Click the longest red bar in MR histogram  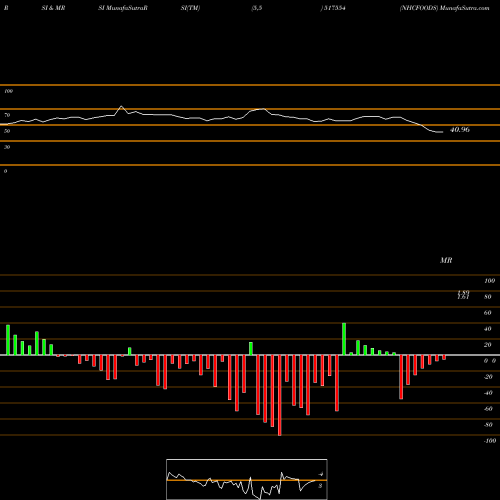click(280, 395)
